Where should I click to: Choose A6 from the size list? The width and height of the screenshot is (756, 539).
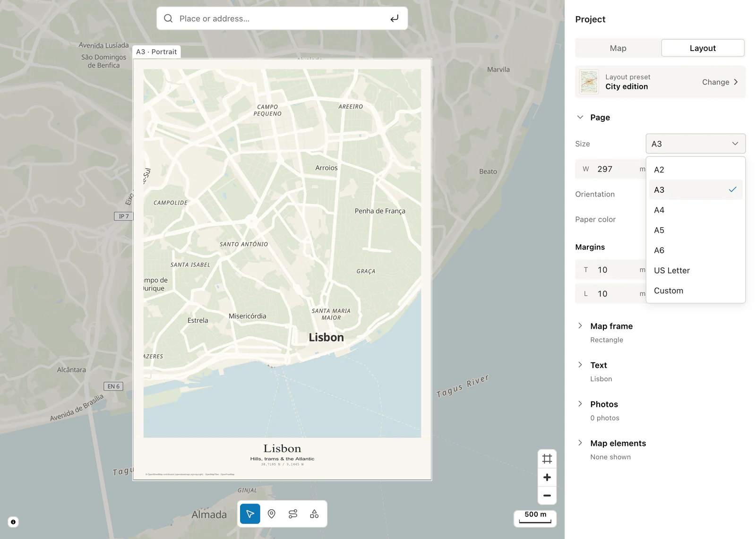[696, 250]
